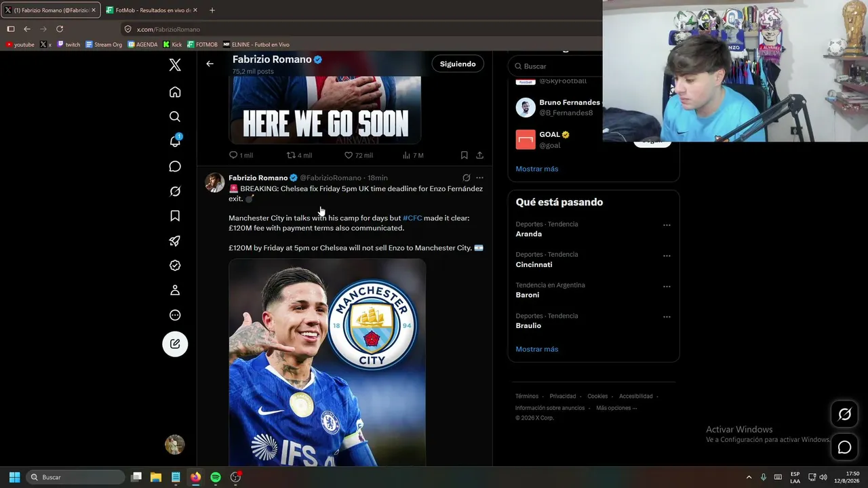Click the Grok icon on the Enzo Fernández post
This screenshot has height=488, width=868.
pyautogui.click(x=466, y=178)
